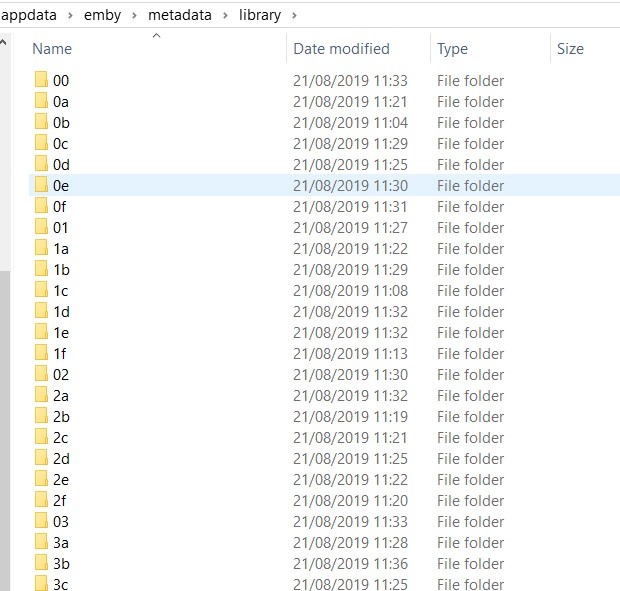Screen dimensions: 620x591
Task: Click the folder icon for 1b
Action: click(41, 268)
